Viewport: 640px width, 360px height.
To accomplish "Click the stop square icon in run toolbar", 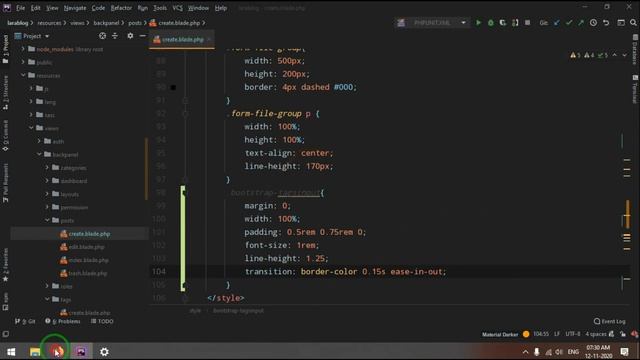I will click(x=527, y=23).
